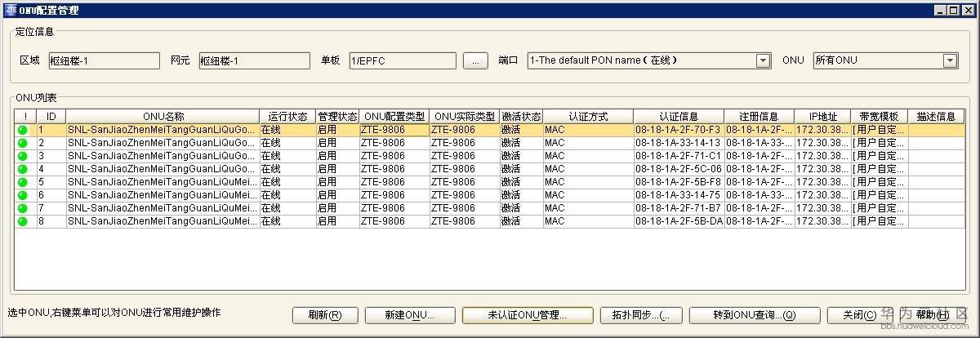
Task: Sort by the 认证信息 column header
Action: pos(679,117)
